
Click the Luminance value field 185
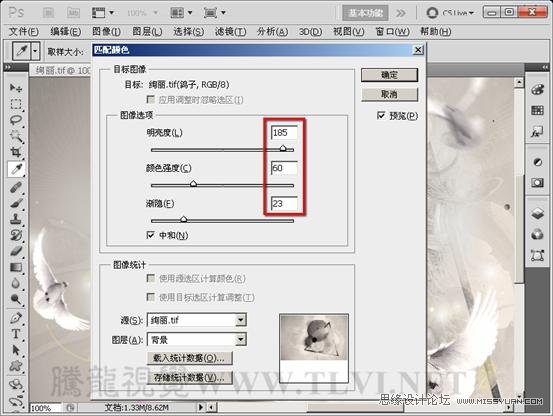(284, 133)
